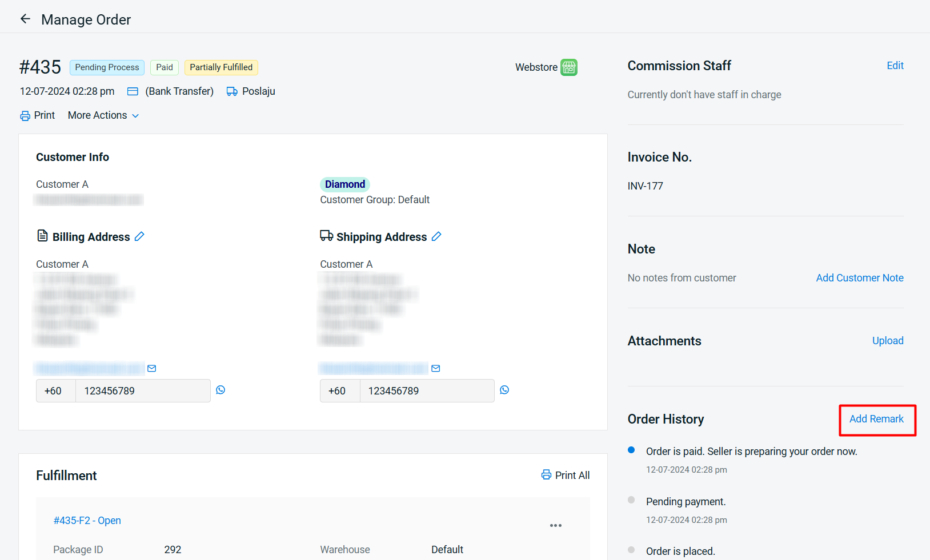
Task: Click Print All in Fulfillment section
Action: 566,476
